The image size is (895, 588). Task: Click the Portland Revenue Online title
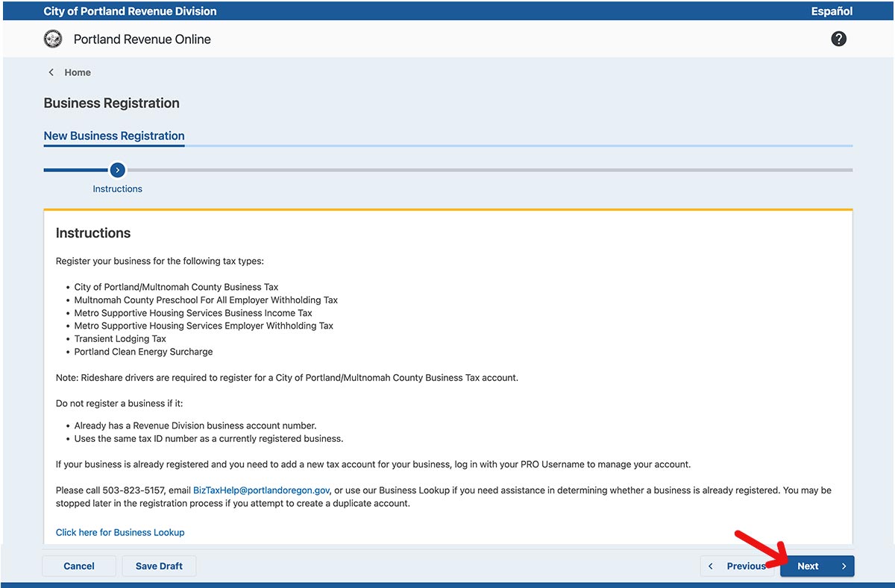[x=142, y=39]
